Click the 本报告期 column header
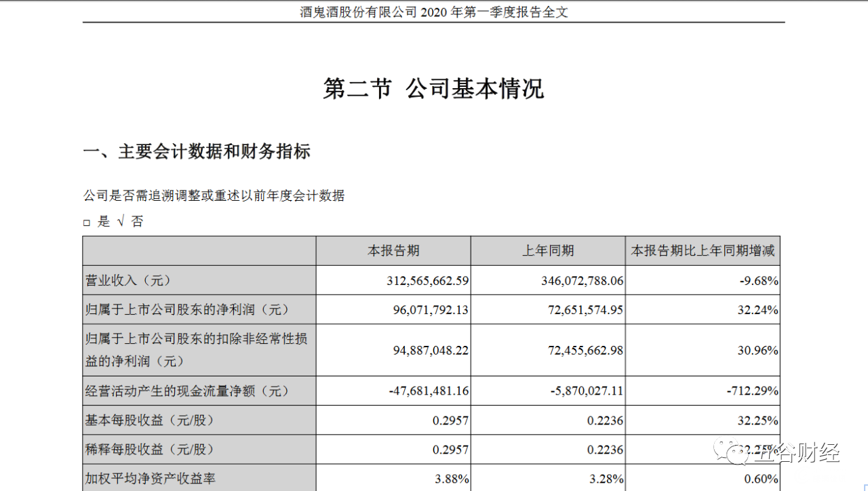 tap(393, 251)
